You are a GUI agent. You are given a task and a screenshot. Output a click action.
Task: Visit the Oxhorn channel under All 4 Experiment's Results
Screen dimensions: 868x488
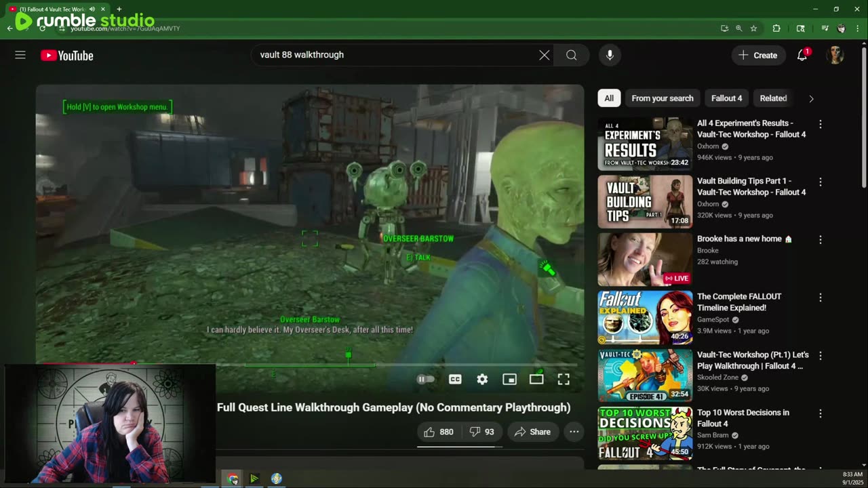(708, 146)
